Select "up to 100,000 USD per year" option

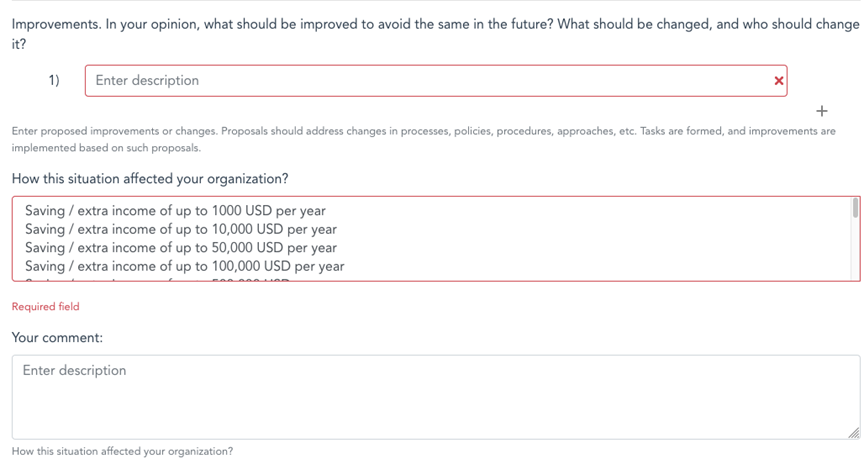185,267
